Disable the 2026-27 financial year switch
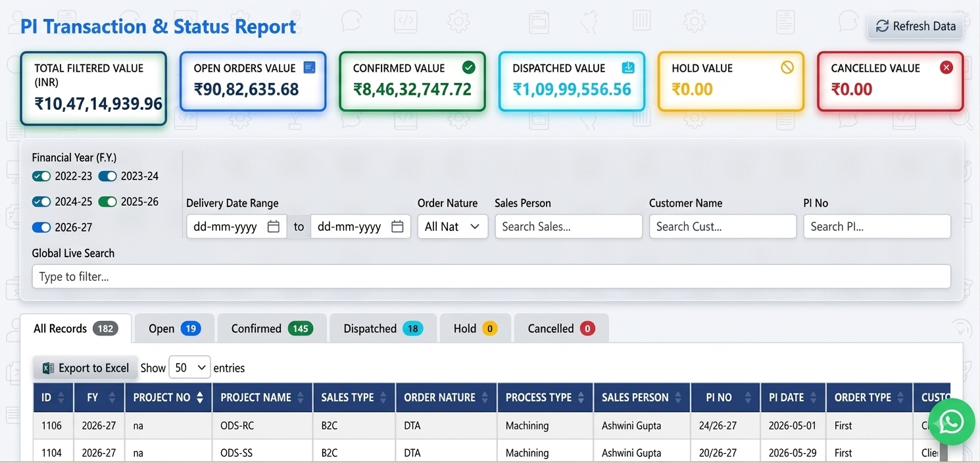 tap(42, 228)
